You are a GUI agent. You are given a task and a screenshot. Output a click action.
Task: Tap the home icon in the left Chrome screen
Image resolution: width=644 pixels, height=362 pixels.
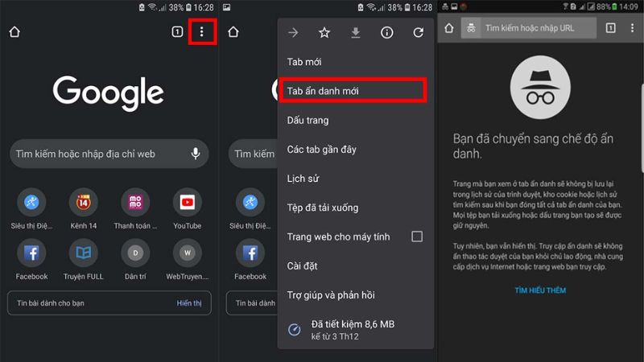pyautogui.click(x=14, y=32)
